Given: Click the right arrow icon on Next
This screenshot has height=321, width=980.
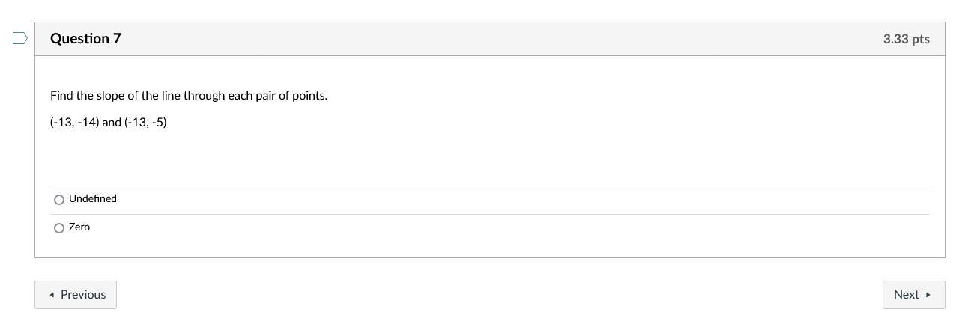Looking at the screenshot, I should point(928,295).
